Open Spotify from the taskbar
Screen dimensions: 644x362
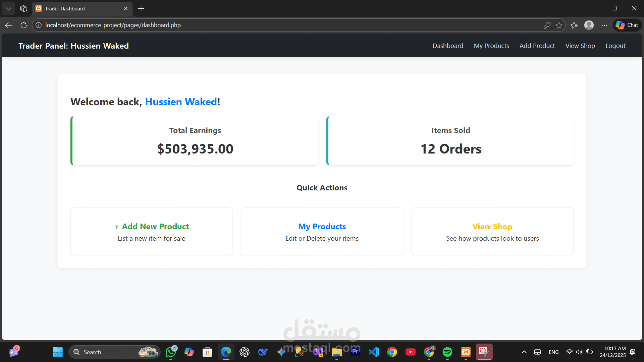click(447, 352)
